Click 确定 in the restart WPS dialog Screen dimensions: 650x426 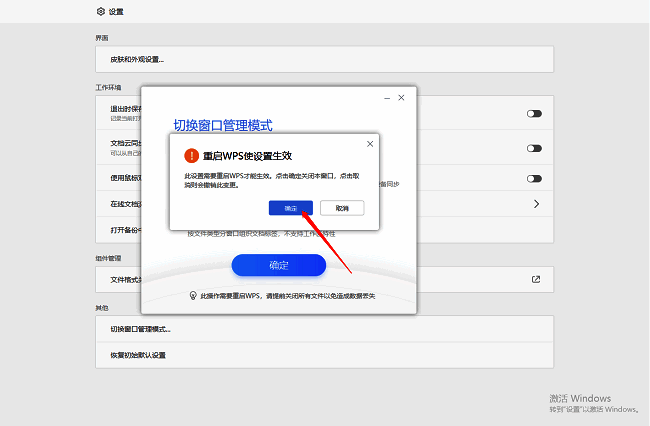pyautogui.click(x=292, y=208)
